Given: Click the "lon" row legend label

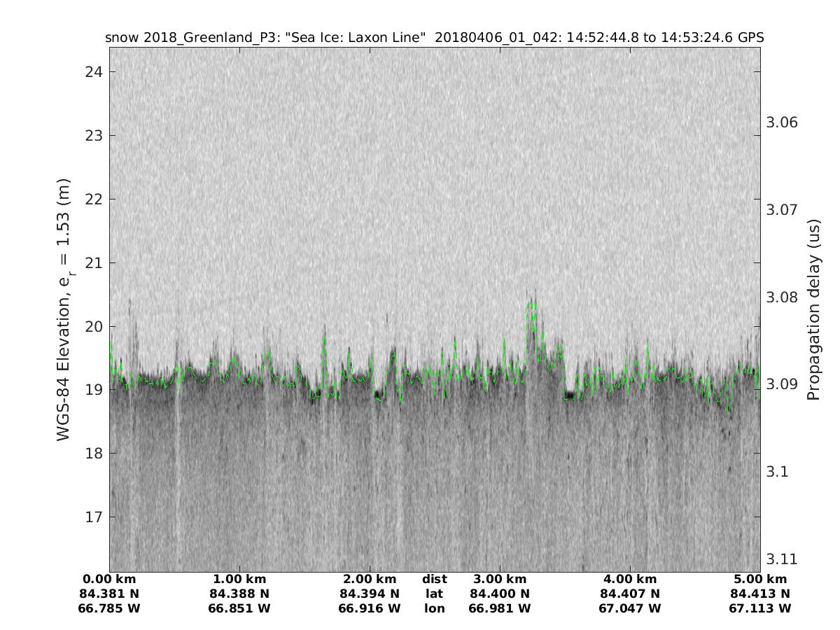Looking at the screenshot, I should point(434,609).
